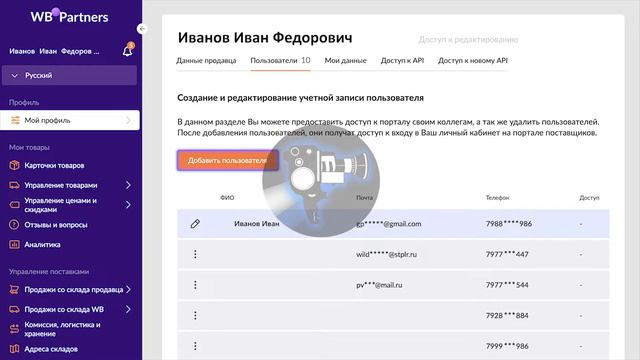
Task: Expand Продажи со склада WB chevron
Action: tap(128, 309)
